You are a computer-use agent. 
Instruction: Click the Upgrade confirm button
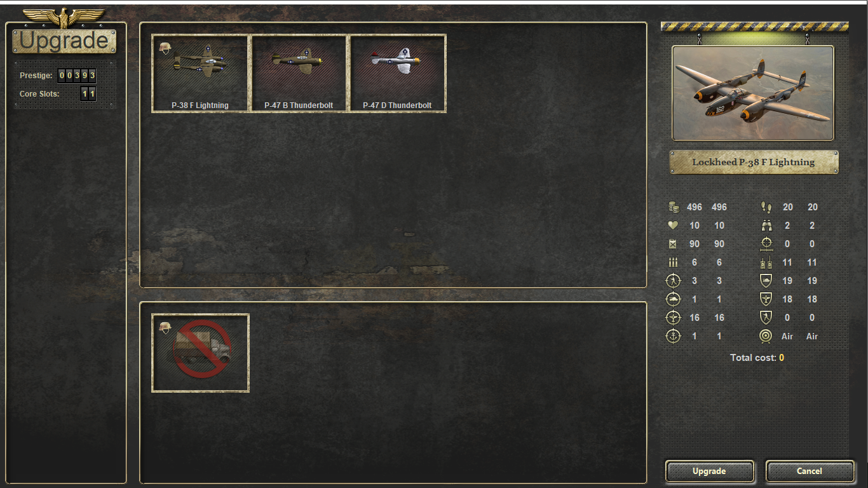(x=709, y=471)
